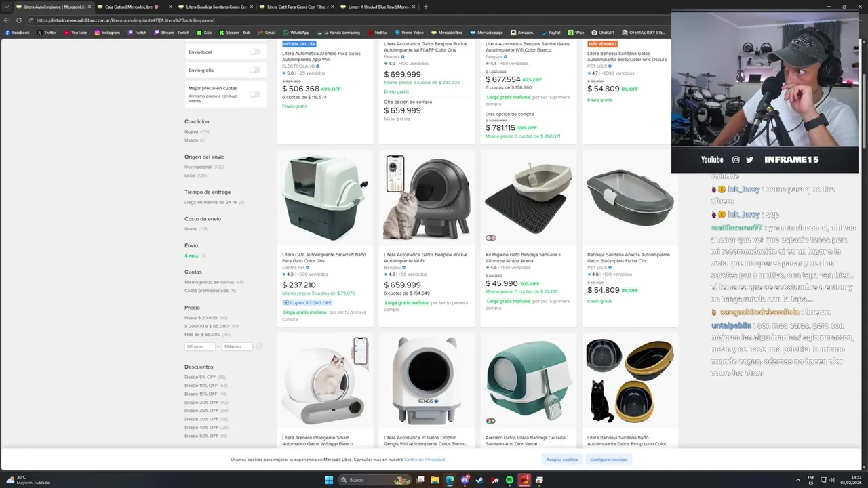868x488 pixels.
Task: Open Litera Catit Smartsift product image
Action: click(325, 198)
